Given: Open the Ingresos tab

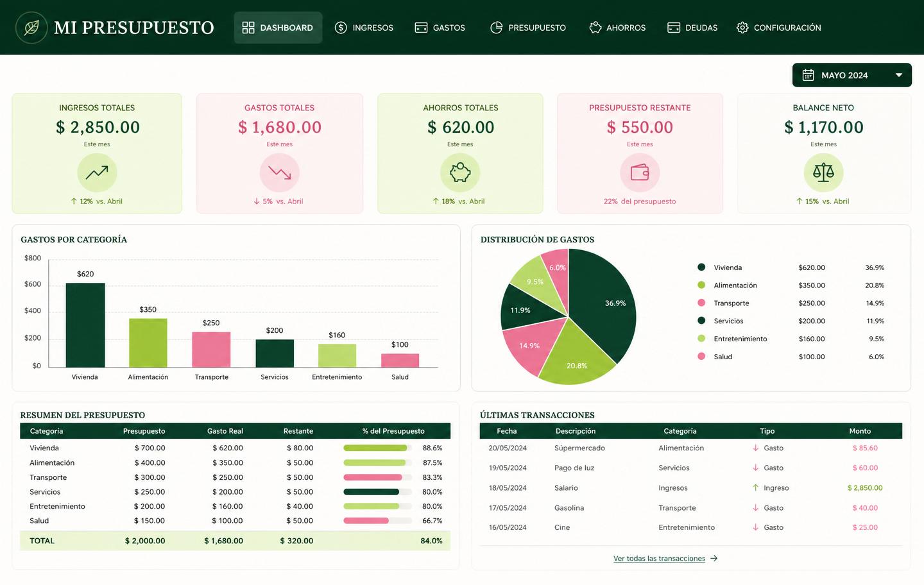Looking at the screenshot, I should tap(364, 28).
